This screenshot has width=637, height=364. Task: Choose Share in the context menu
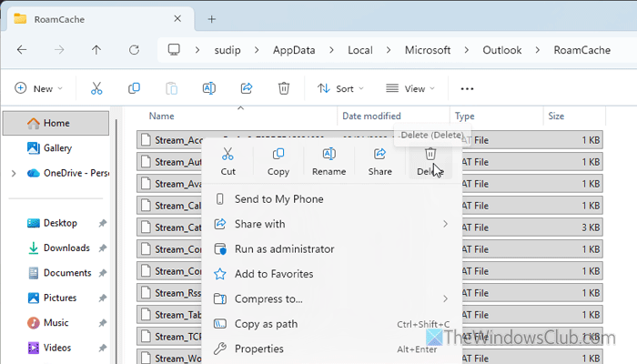tap(379, 161)
